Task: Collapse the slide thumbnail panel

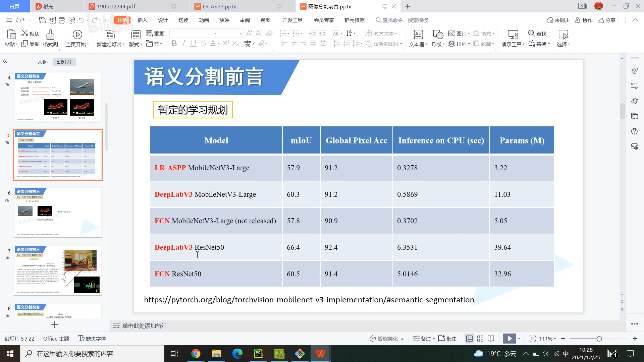Action: pyautogui.click(x=5, y=61)
